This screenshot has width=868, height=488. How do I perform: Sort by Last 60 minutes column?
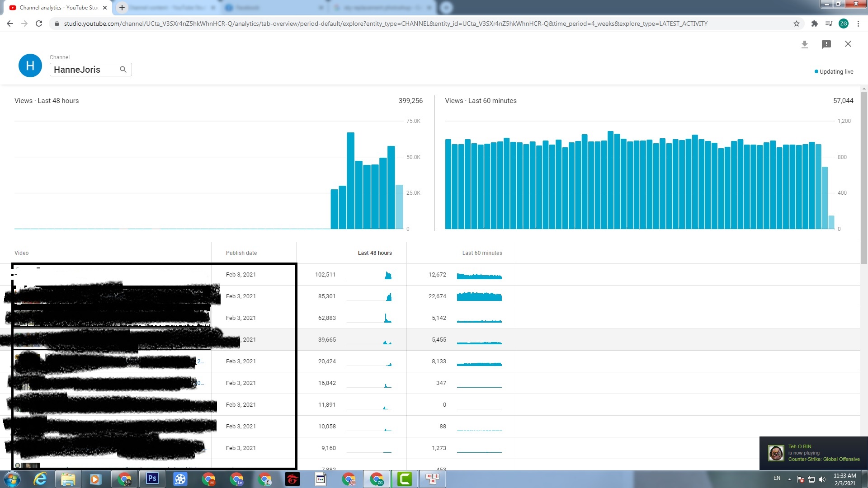point(481,253)
